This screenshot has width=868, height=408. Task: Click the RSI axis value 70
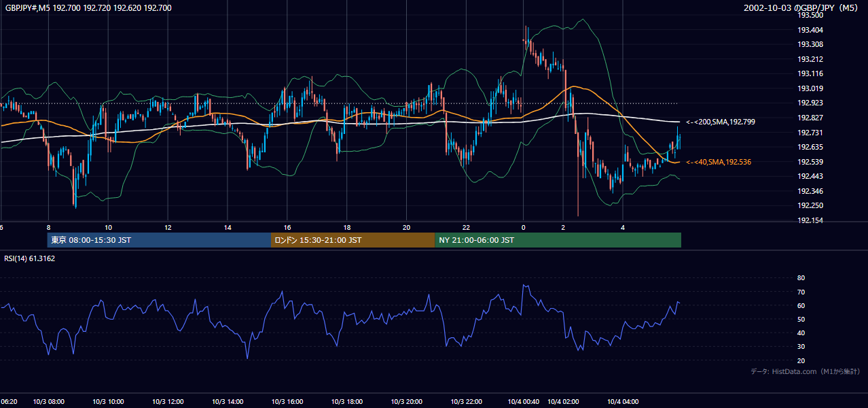coord(801,292)
